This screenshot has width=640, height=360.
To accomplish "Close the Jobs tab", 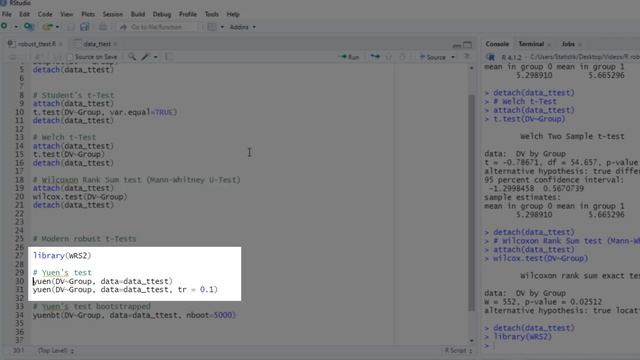I will coord(580,44).
